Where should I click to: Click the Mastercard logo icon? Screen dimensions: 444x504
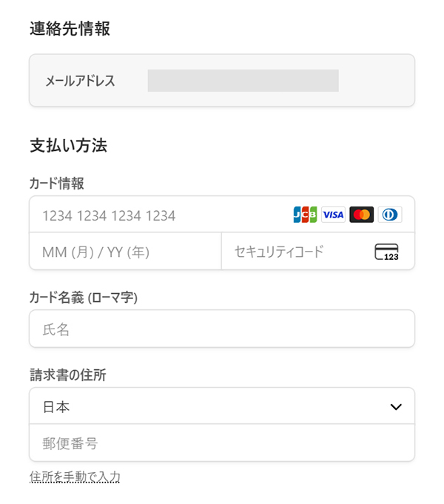coord(361,215)
